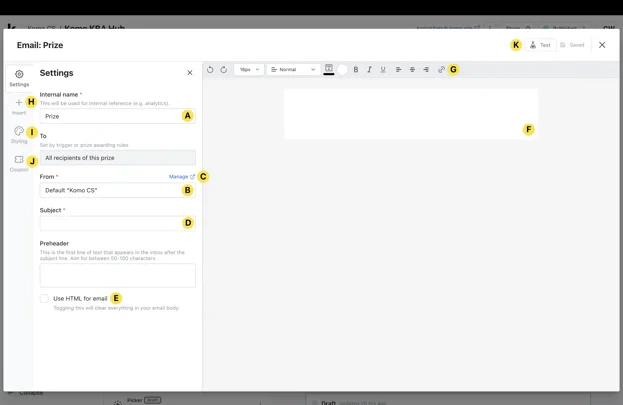This screenshot has height=405, width=623.
Task: Open the Normal paragraph style dropdown
Action: [x=293, y=70]
